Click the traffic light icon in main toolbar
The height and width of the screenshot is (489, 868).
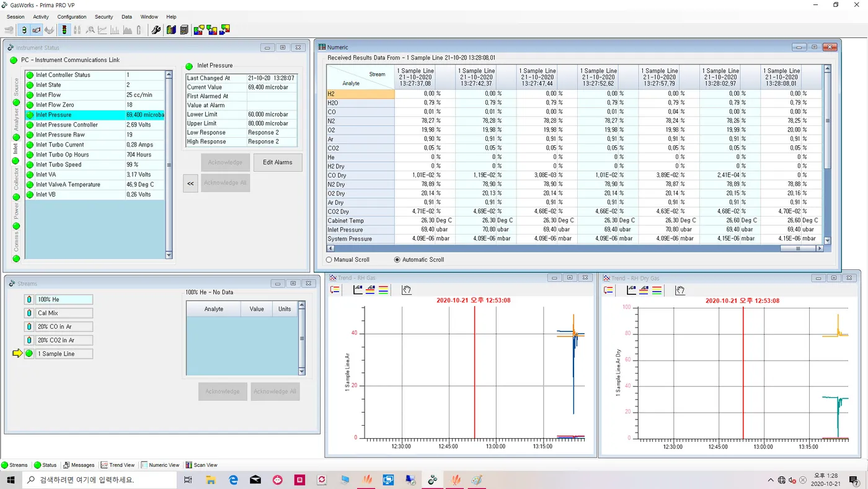coord(64,30)
